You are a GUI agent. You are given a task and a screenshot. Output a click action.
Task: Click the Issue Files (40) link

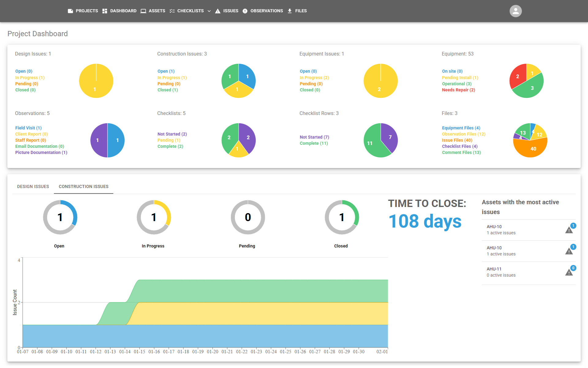[457, 140]
